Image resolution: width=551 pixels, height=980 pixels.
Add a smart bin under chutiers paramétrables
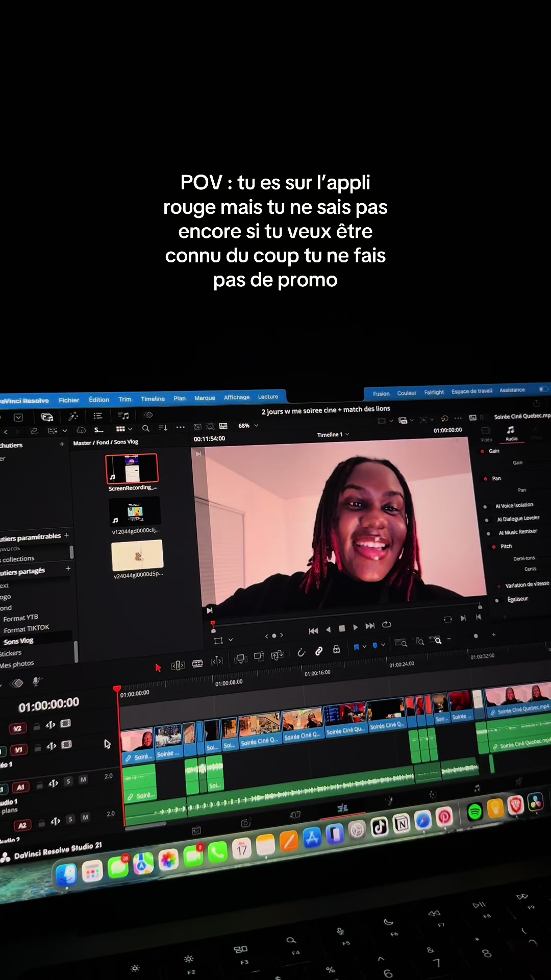click(x=67, y=535)
